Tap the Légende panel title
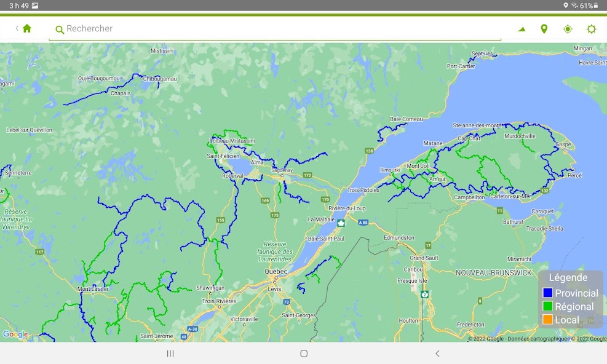The height and width of the screenshot is (364, 607). [x=568, y=278]
